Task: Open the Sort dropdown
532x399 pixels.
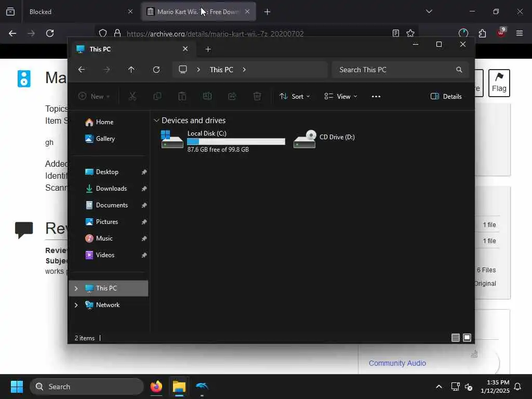Action: [x=295, y=96]
